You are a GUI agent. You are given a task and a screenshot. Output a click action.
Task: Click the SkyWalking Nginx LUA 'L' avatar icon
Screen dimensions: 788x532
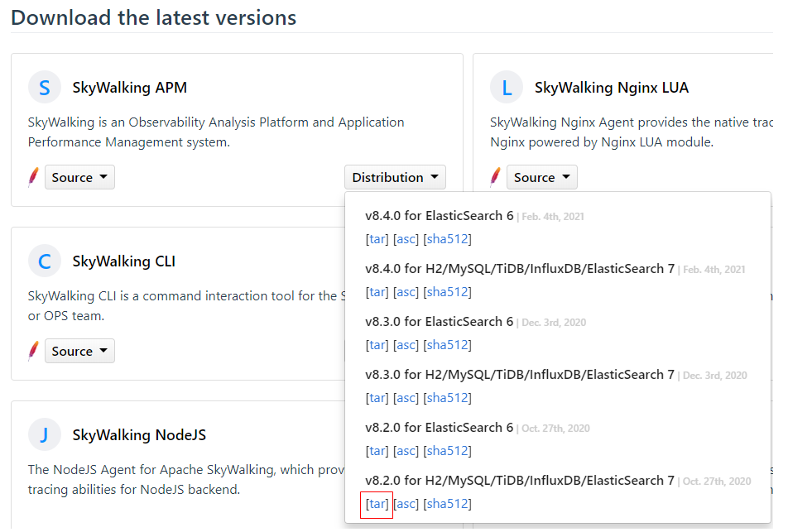507,88
